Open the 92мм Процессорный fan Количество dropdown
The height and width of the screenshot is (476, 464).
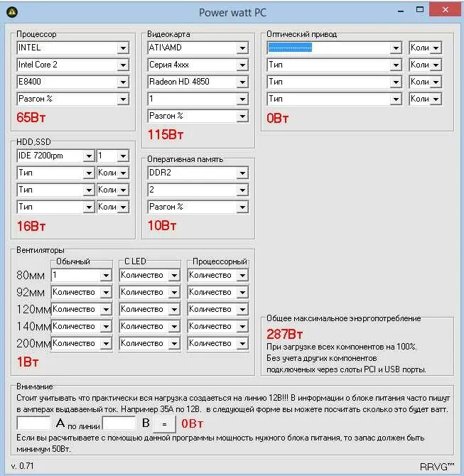click(x=218, y=292)
